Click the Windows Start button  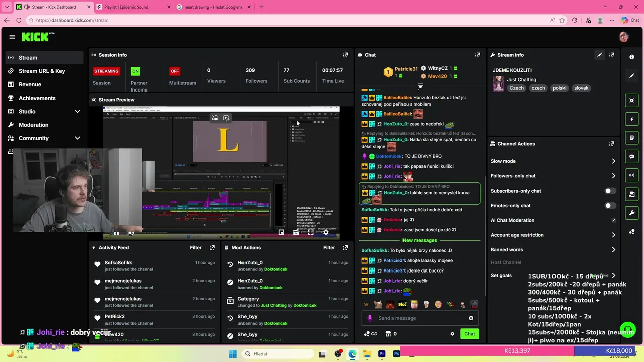(233, 354)
